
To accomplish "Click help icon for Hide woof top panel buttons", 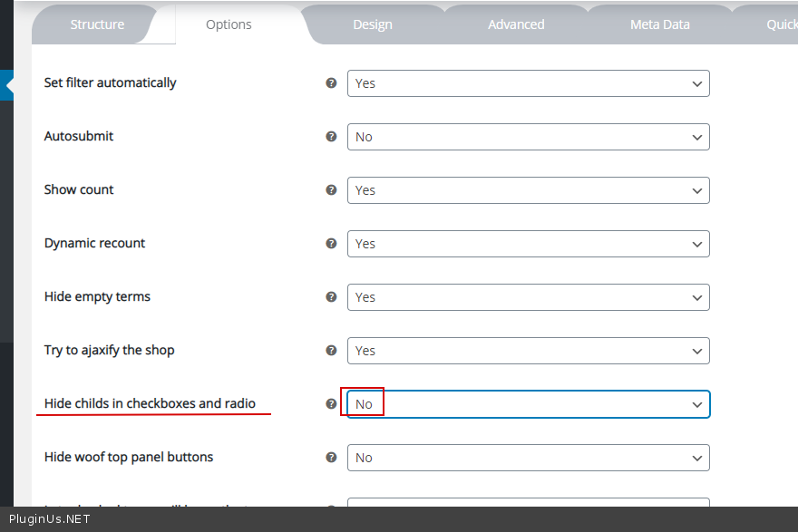I will [331, 457].
